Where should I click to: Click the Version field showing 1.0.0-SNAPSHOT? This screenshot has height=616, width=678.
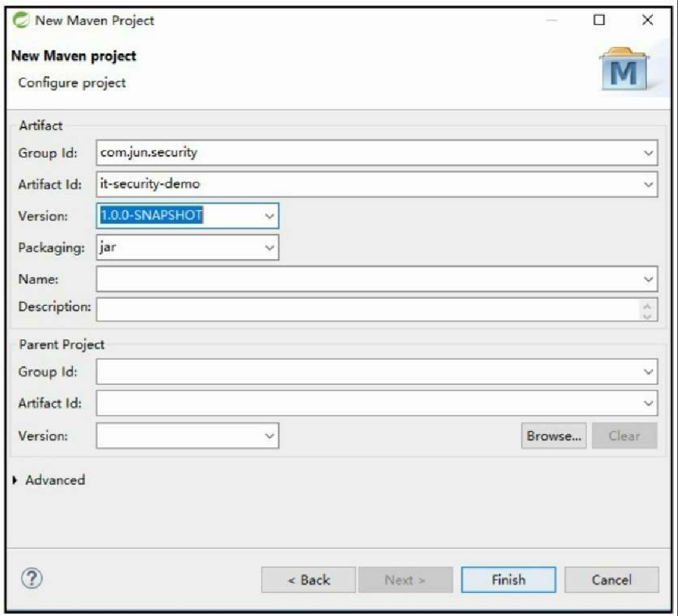coord(188,216)
